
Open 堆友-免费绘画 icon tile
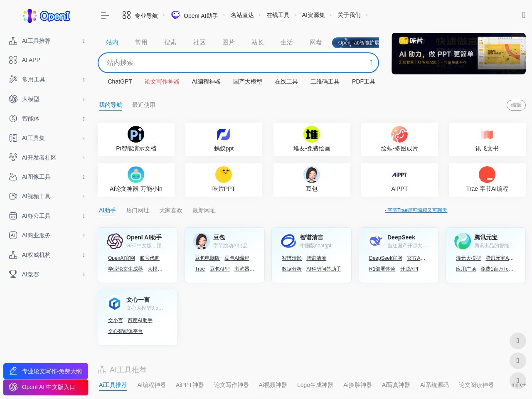[x=311, y=134]
